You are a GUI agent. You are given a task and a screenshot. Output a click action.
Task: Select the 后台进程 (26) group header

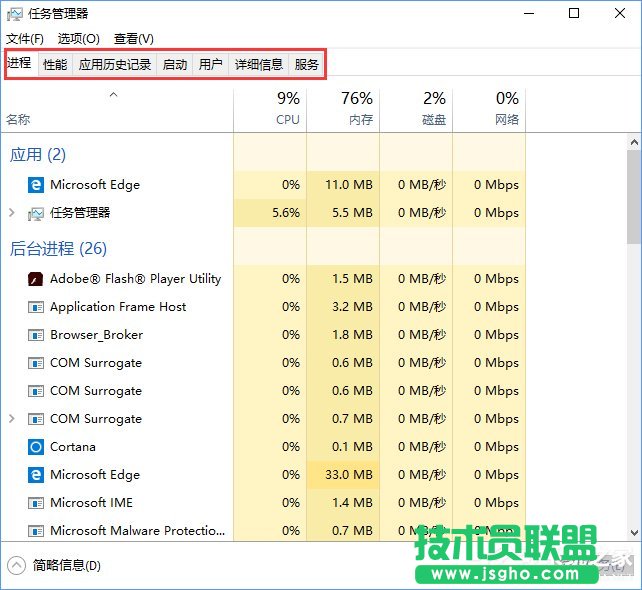58,249
